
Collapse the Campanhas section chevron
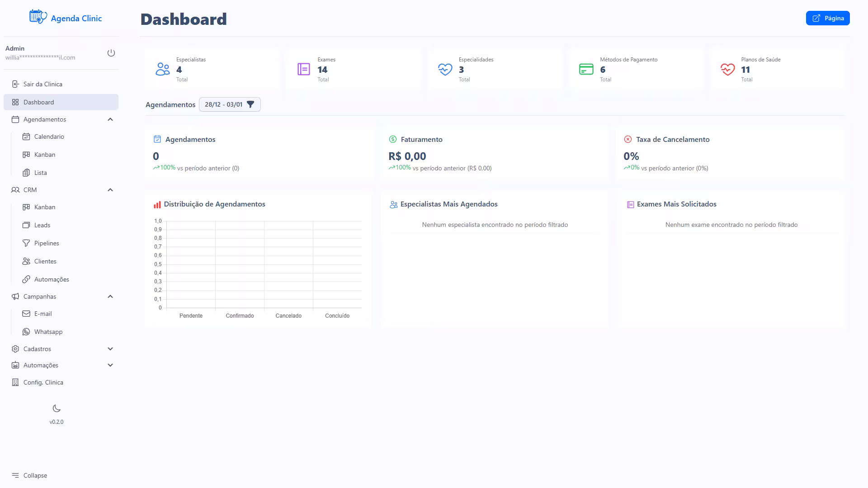click(110, 296)
